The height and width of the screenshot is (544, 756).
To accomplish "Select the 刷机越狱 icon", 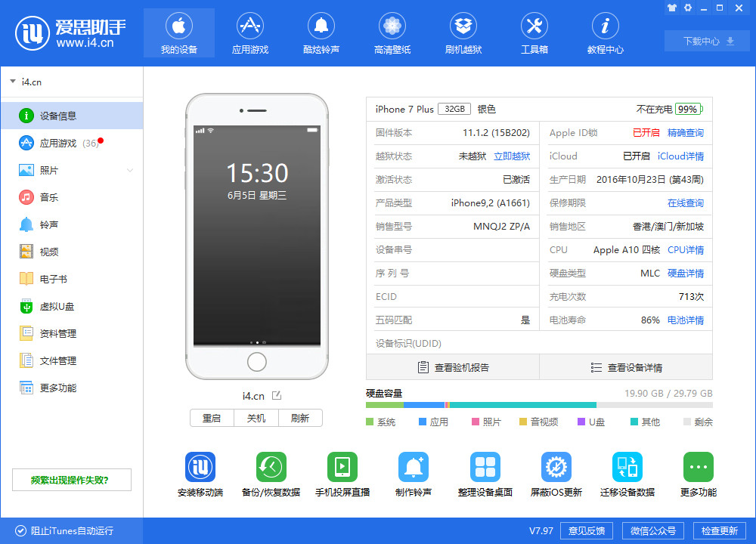I will tap(463, 32).
